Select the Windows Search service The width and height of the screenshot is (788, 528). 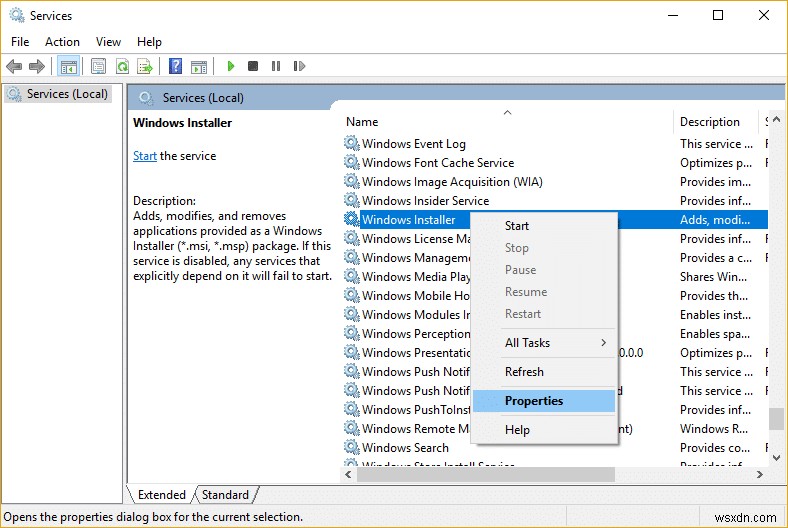coord(405,448)
